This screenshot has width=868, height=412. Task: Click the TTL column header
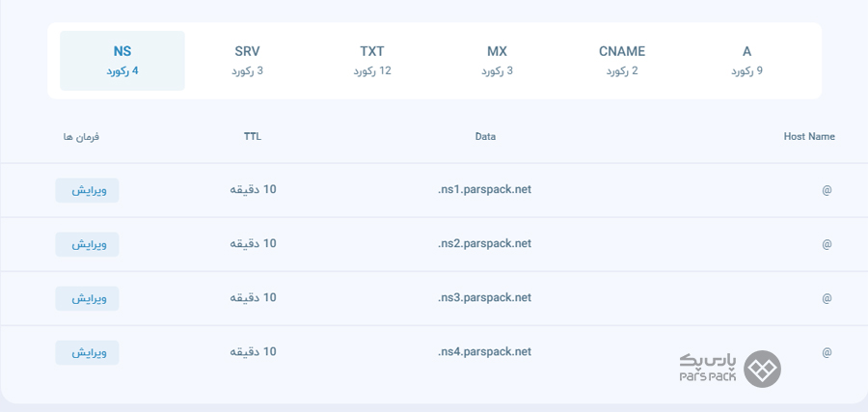[x=253, y=136]
